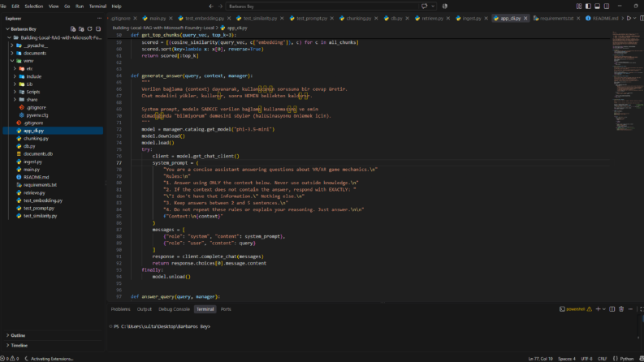Expand the Include folder

(15, 76)
